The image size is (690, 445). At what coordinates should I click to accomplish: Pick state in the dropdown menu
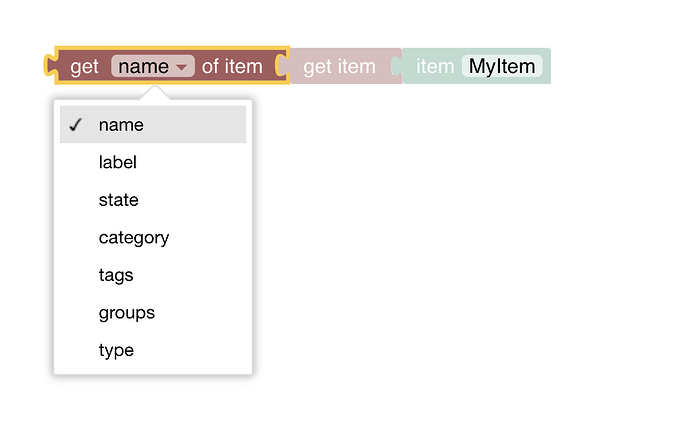pyautogui.click(x=119, y=200)
